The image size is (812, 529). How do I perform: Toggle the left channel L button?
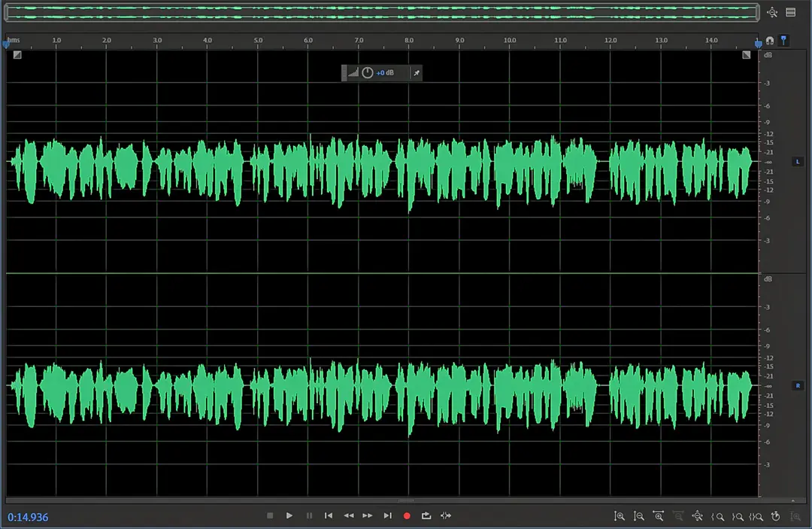pyautogui.click(x=798, y=162)
